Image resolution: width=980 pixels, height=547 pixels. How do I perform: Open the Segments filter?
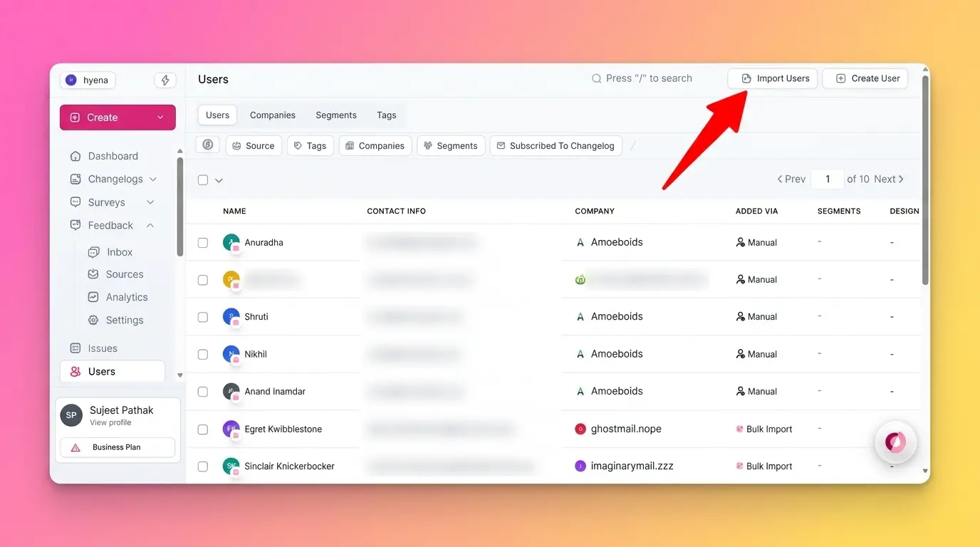pos(451,145)
